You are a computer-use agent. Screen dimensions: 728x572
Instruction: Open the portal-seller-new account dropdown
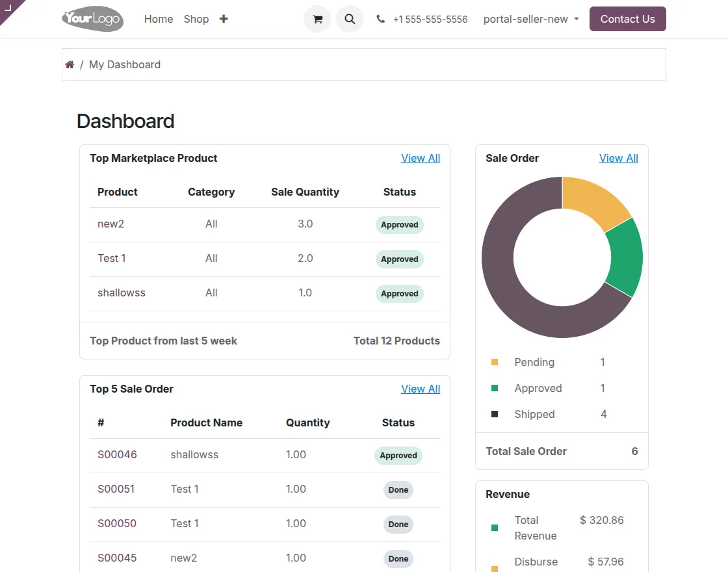coord(530,19)
